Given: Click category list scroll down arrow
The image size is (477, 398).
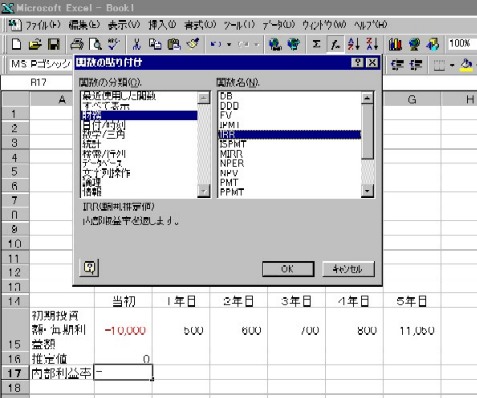Looking at the screenshot, I should [204, 191].
